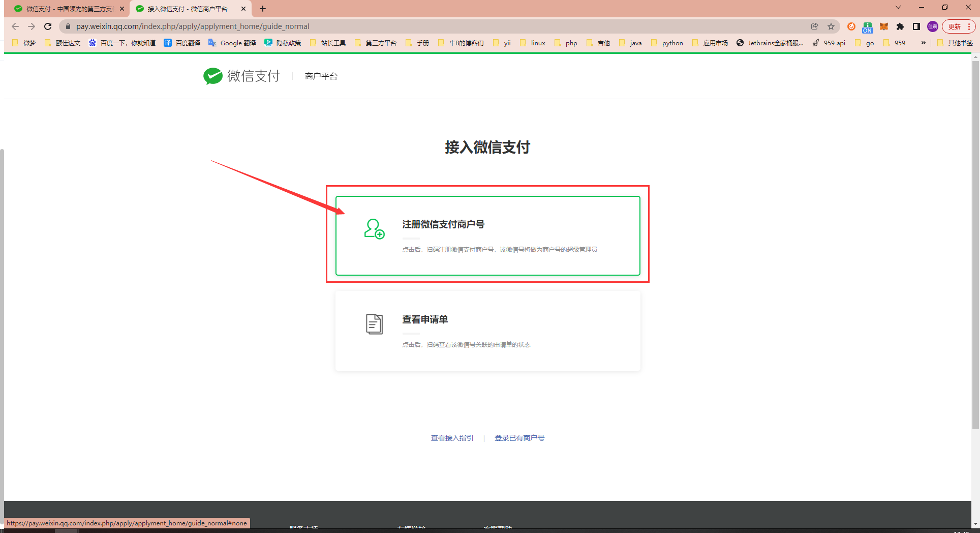Image resolution: width=980 pixels, height=533 pixels.
Task: Open 顾佳达文 bookmark folder
Action: coord(63,43)
